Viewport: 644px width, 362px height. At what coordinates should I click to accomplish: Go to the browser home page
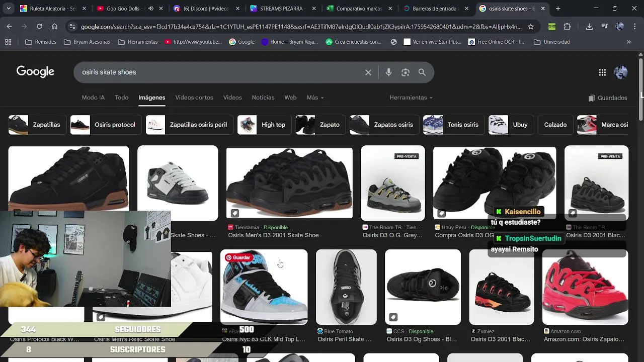pos(54,27)
